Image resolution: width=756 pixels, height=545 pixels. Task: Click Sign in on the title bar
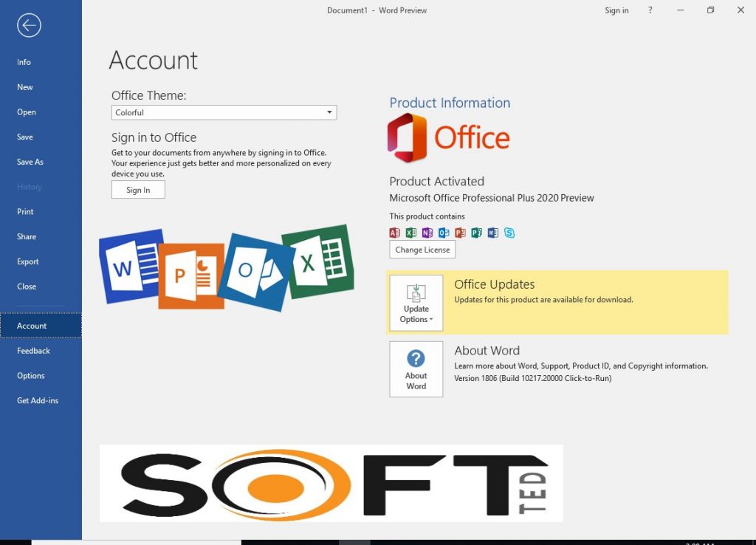pos(616,10)
